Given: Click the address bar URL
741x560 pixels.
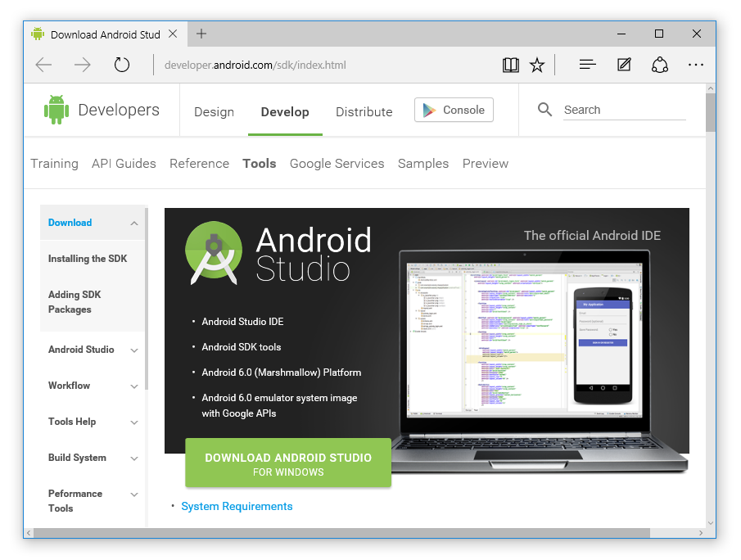Looking at the screenshot, I should pos(255,65).
